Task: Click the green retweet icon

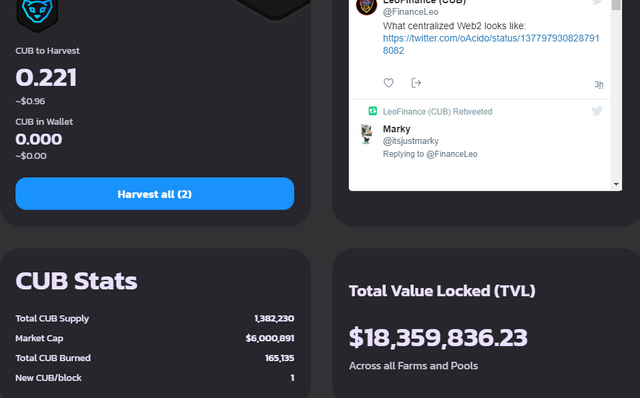Action: point(373,111)
